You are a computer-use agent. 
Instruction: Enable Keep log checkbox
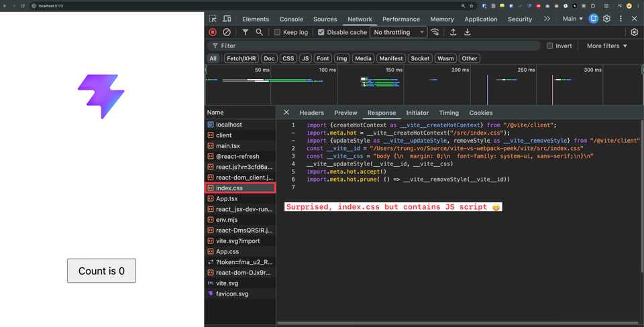coord(277,32)
